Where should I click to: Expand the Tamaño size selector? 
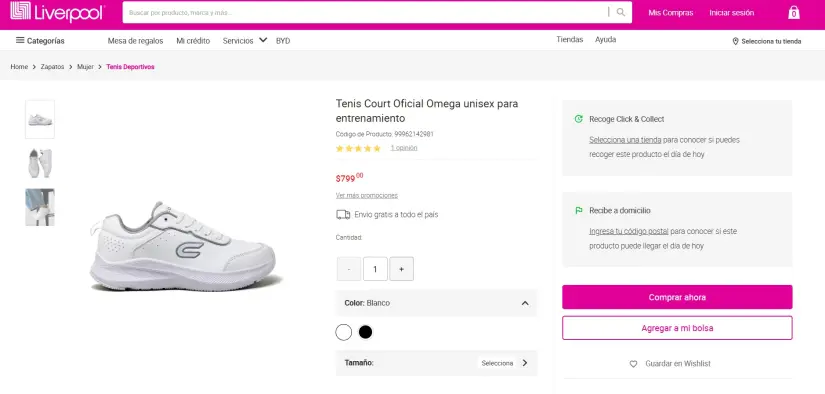point(436,363)
